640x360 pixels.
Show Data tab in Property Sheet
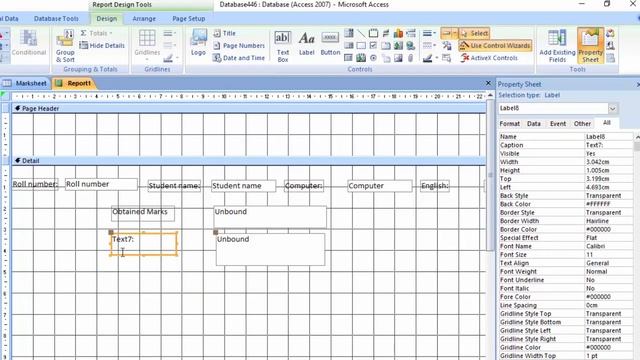(x=533, y=123)
